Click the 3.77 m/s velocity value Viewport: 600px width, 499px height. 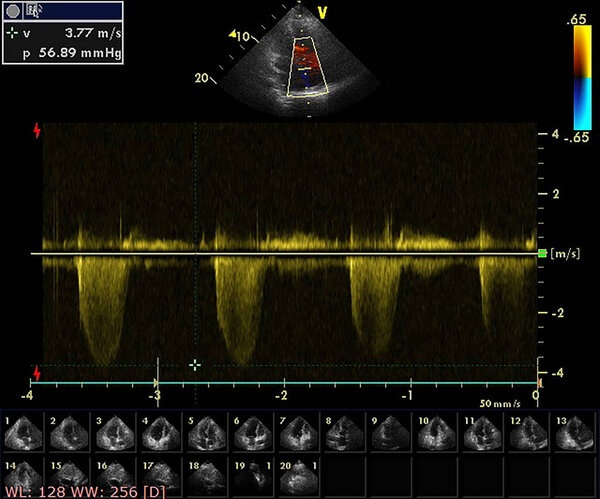(93, 33)
